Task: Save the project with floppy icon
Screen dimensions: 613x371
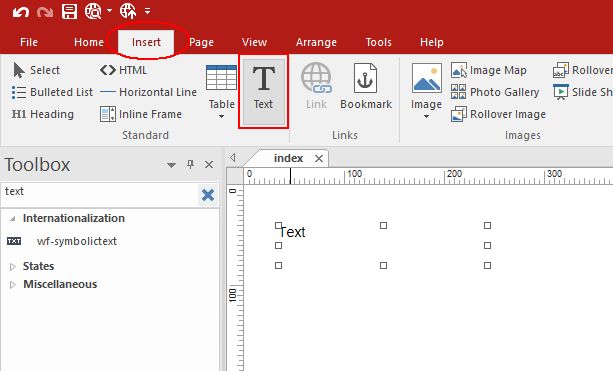Action: [x=69, y=11]
